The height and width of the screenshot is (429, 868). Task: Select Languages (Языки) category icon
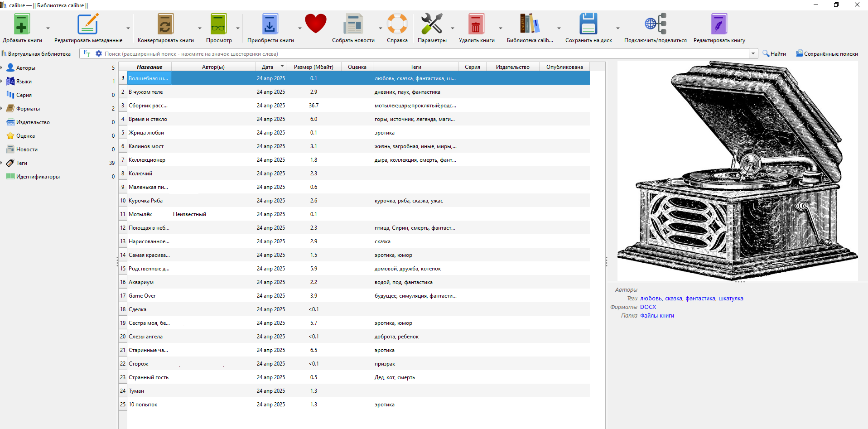(10, 81)
